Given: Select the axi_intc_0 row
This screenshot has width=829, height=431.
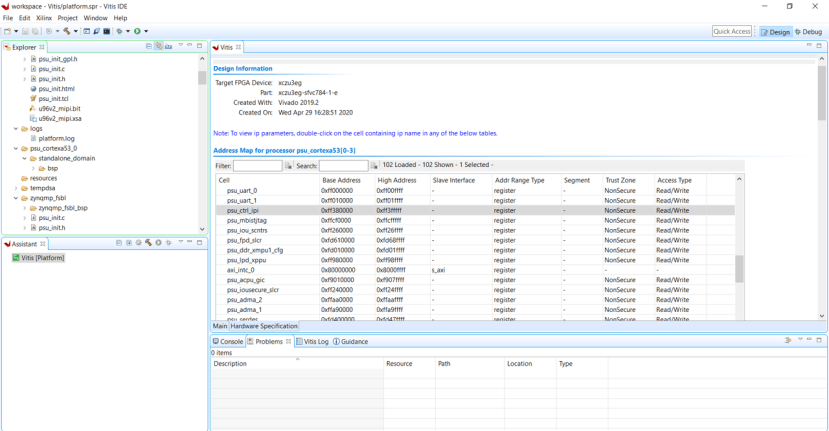Looking at the screenshot, I should [x=475, y=270].
